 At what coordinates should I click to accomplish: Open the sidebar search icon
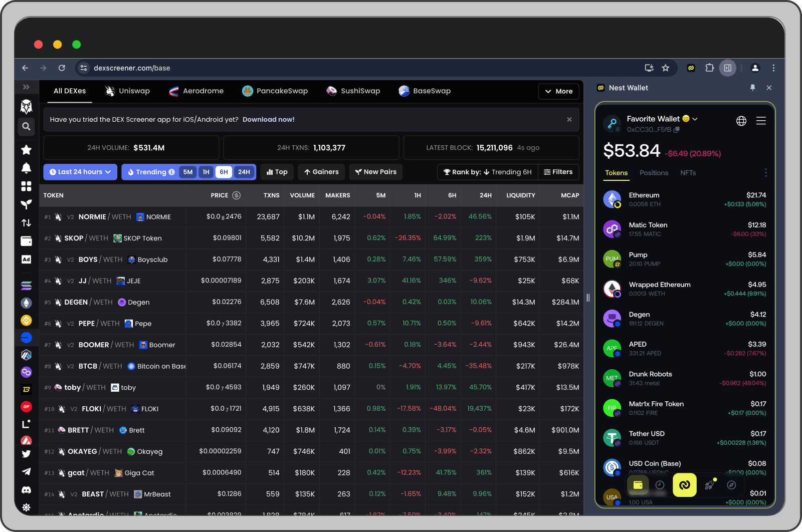26,127
